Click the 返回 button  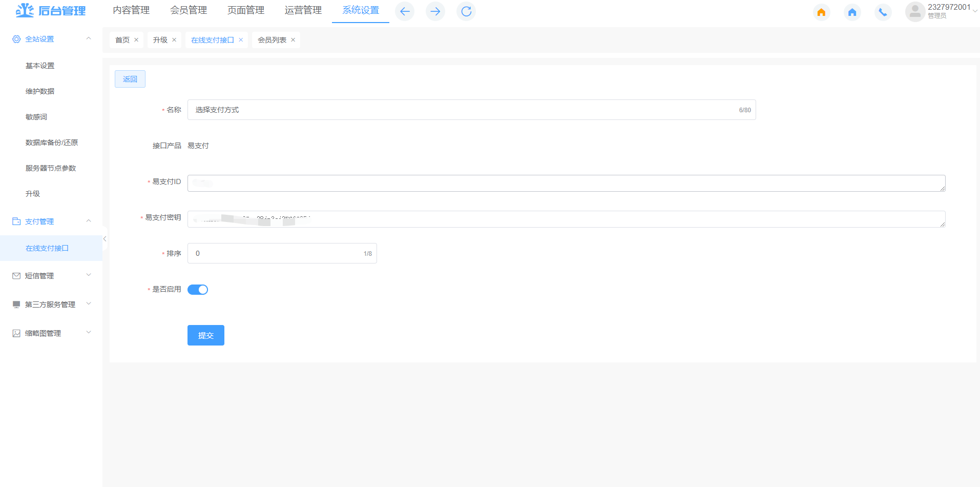tap(130, 79)
